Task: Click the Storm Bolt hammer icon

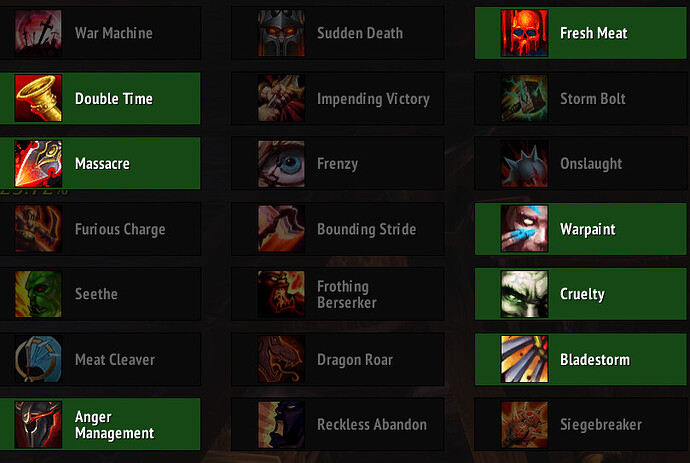Action: pyautogui.click(x=525, y=98)
